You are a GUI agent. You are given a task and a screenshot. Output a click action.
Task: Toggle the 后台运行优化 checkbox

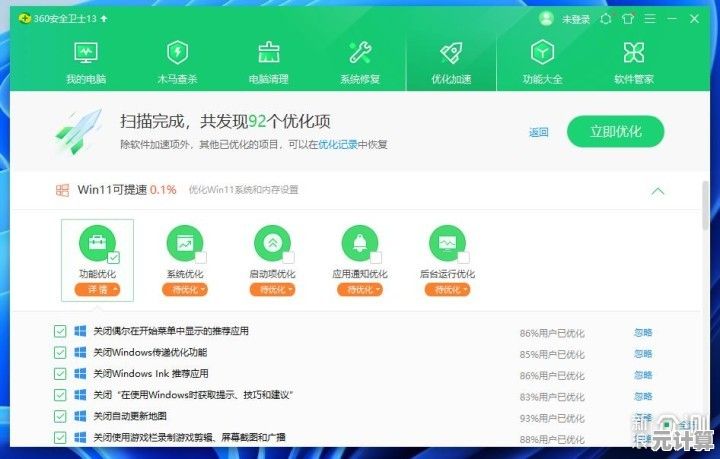pos(463,257)
